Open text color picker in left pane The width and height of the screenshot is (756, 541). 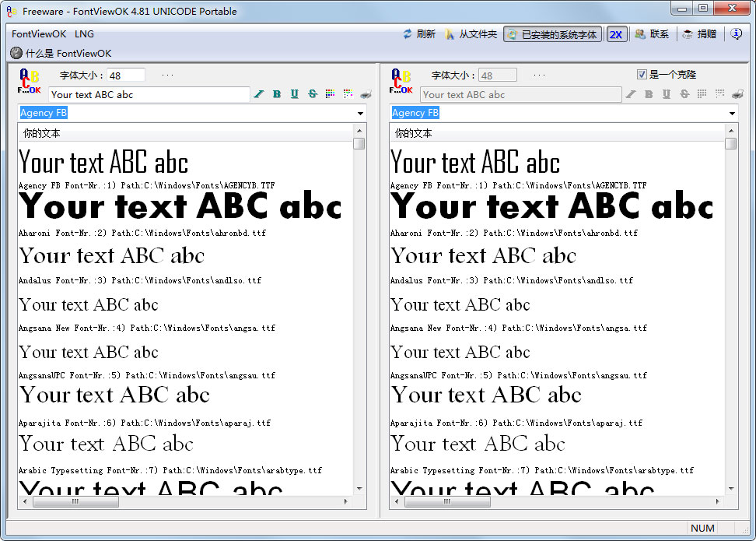tap(330, 94)
